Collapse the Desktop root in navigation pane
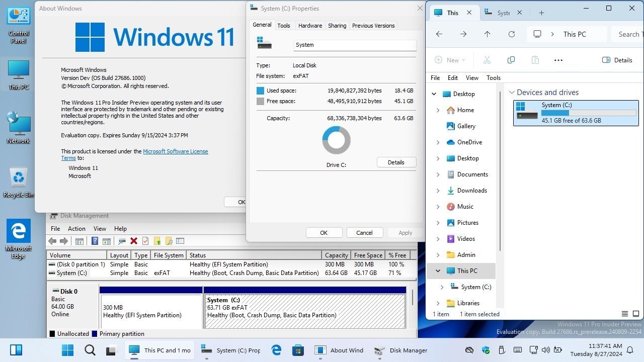Screen dimensions: 644x362 click(434, 94)
